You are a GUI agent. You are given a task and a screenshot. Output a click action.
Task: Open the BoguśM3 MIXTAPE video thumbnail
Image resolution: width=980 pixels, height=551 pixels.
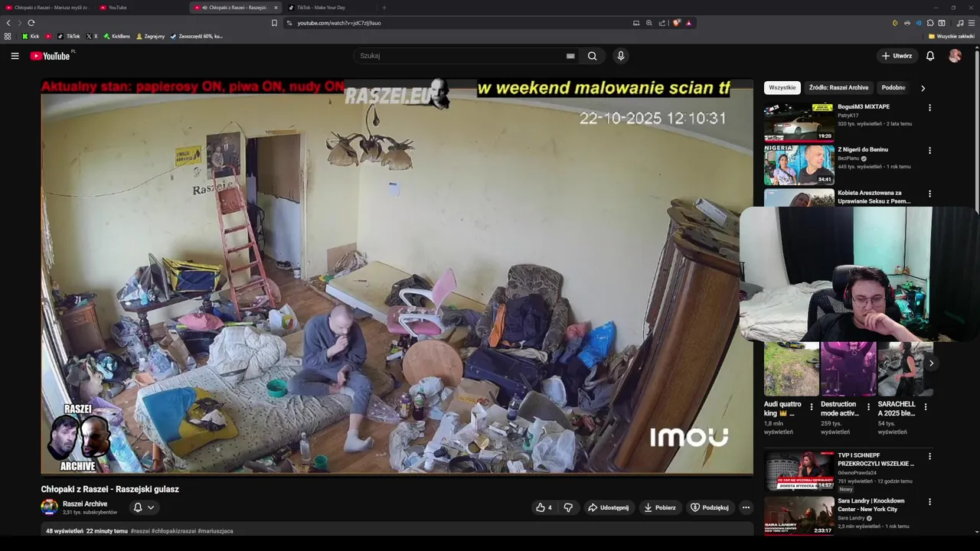[799, 122]
